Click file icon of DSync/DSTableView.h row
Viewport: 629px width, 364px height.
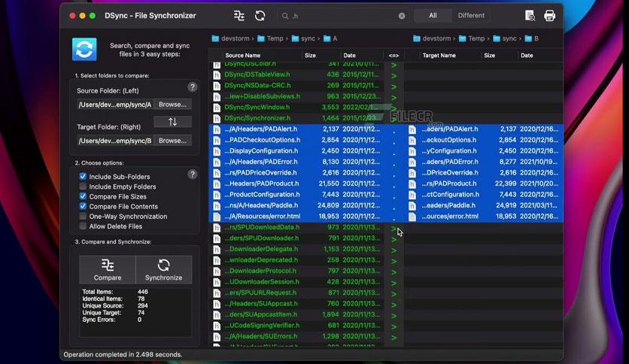coord(217,74)
